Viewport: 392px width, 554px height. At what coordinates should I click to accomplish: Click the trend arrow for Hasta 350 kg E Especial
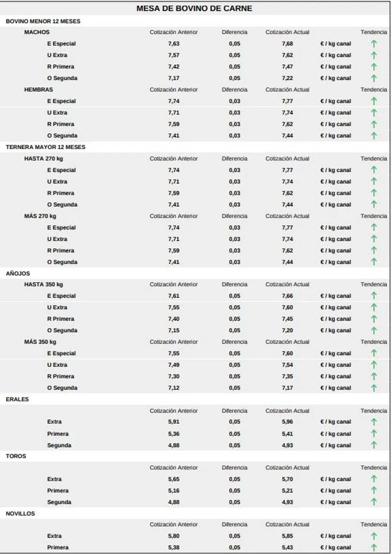[x=374, y=296]
